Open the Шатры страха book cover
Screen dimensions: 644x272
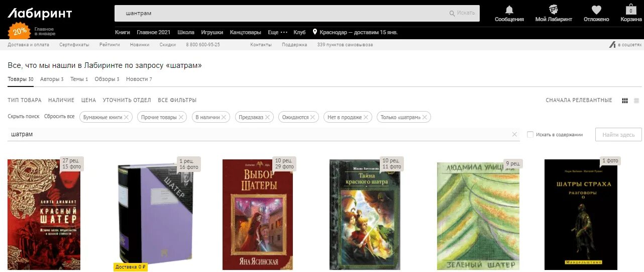coord(581,215)
